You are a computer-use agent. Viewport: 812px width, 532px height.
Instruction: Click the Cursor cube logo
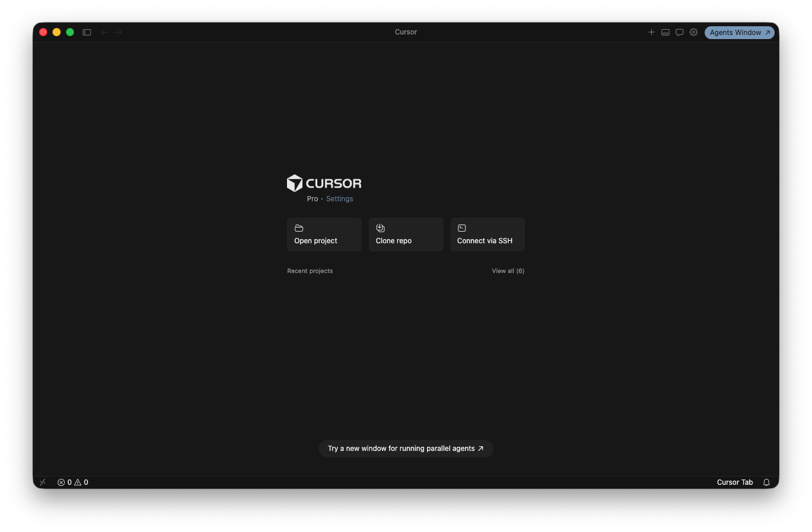[295, 183]
